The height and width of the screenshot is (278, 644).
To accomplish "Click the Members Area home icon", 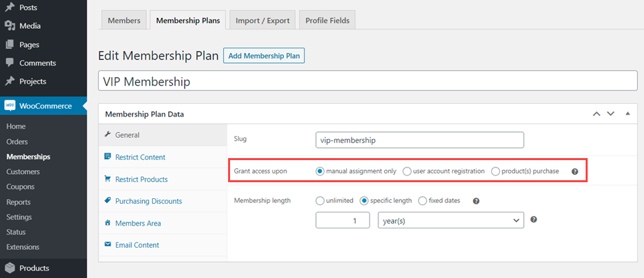I will [108, 223].
